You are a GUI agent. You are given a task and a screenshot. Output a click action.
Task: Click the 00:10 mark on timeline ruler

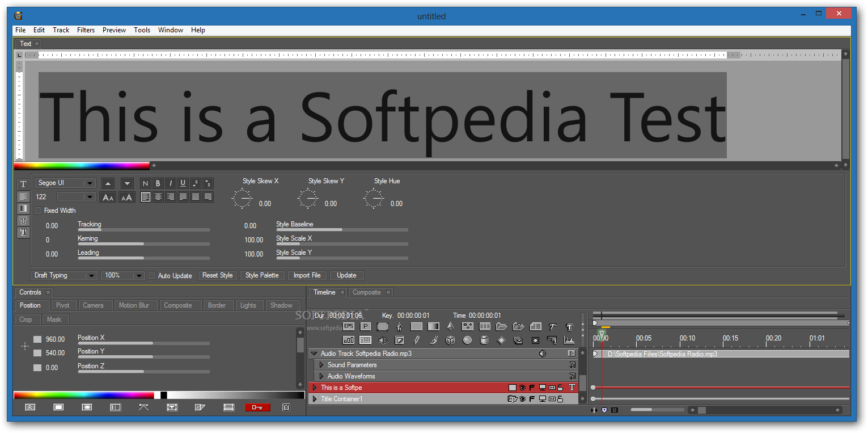click(x=687, y=338)
